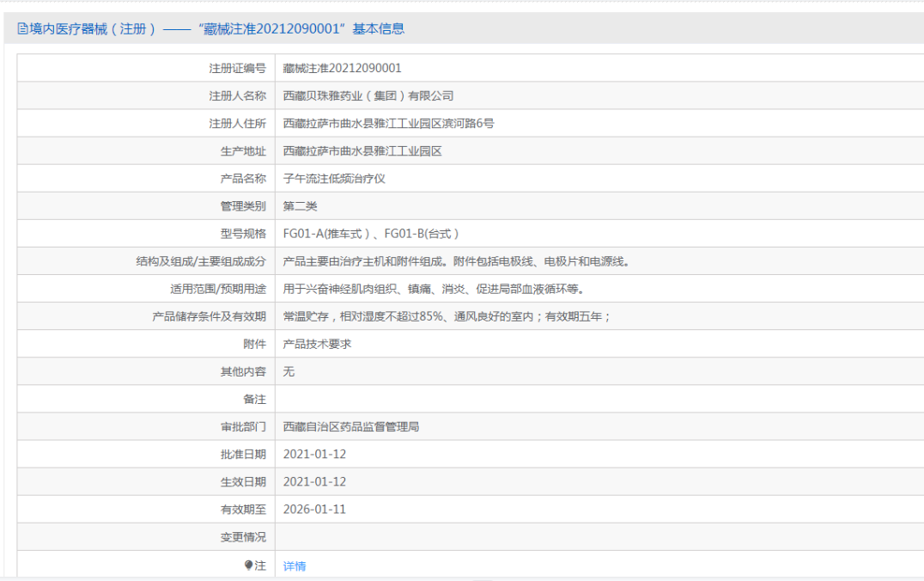The width and height of the screenshot is (924, 581).
Task: Click the document icon before the page title
Action: 22,29
